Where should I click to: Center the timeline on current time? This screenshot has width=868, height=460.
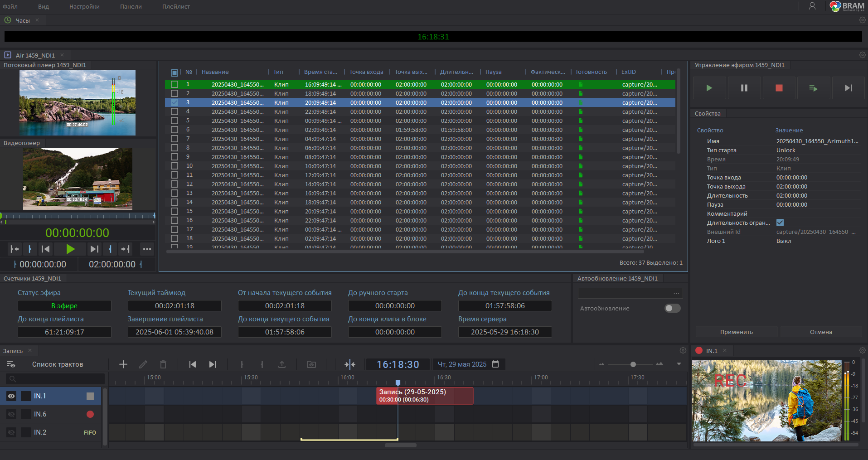[x=350, y=364]
